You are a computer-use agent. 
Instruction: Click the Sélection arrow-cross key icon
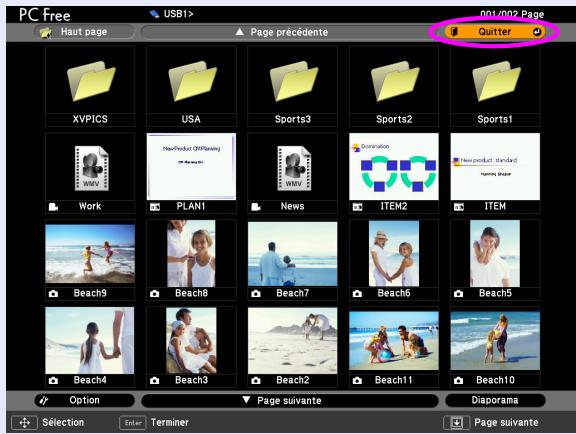coord(24,423)
